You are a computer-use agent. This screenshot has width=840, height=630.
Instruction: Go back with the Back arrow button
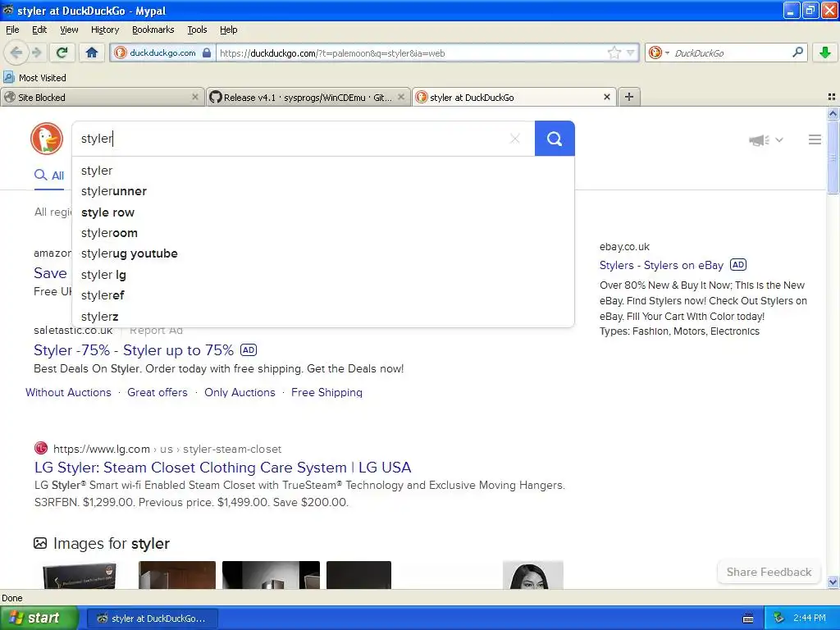[16, 52]
